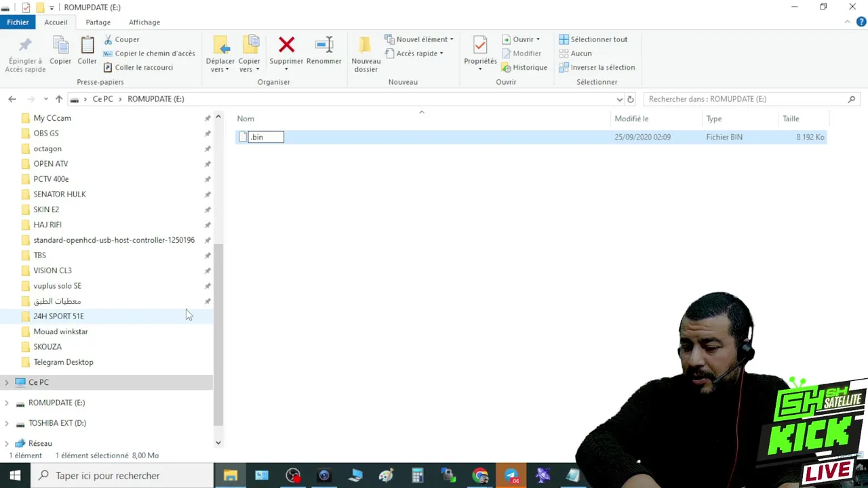Click the red Supprimer X icon
This screenshot has height=488, width=868.
click(x=286, y=45)
